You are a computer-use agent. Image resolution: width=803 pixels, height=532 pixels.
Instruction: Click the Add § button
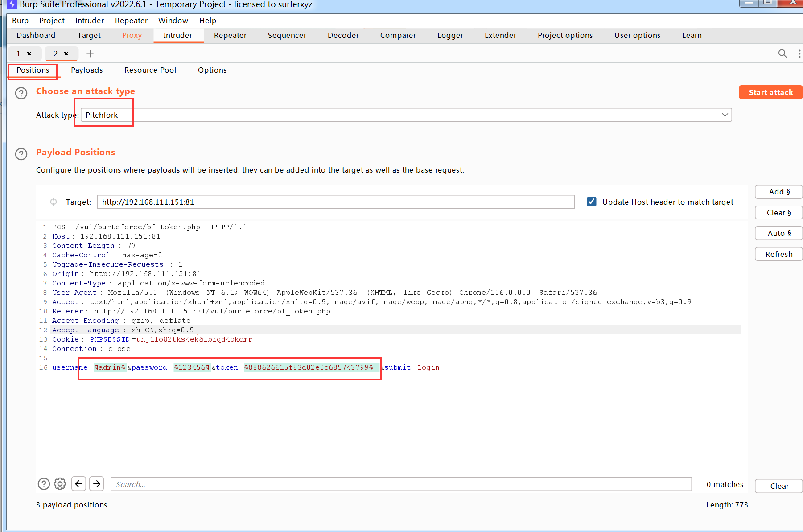(x=778, y=192)
